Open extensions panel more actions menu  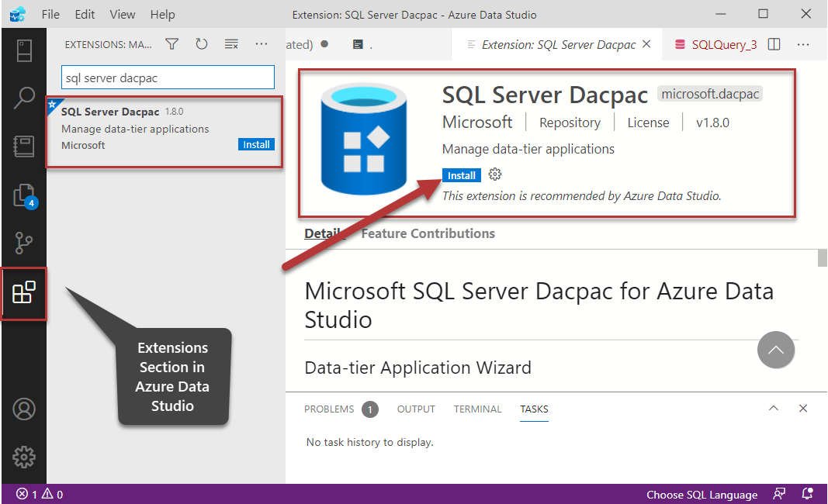point(261,44)
